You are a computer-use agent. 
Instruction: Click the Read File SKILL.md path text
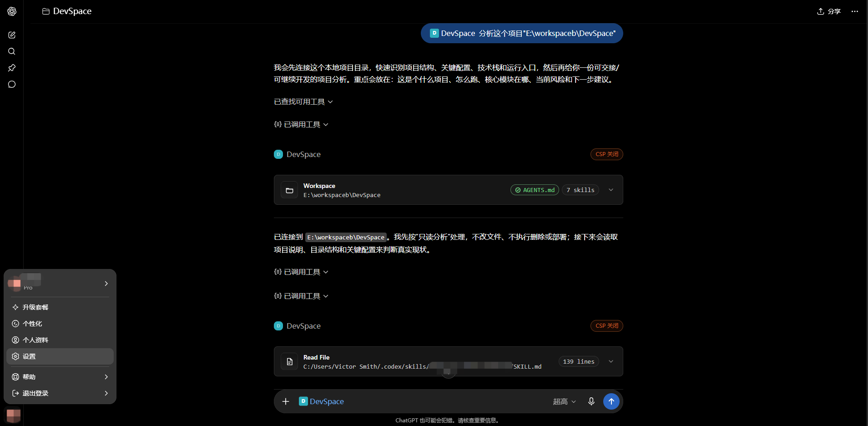click(422, 367)
